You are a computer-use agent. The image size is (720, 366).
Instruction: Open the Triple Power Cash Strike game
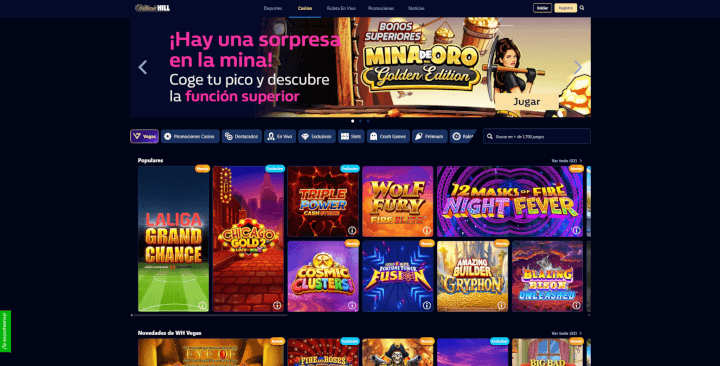tap(323, 201)
